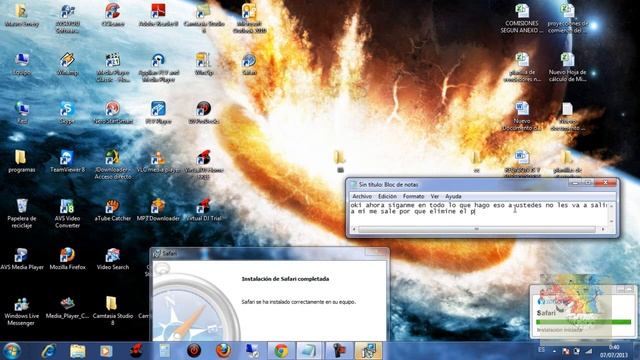Click the Notepad scroll-right arrow

click(603, 229)
